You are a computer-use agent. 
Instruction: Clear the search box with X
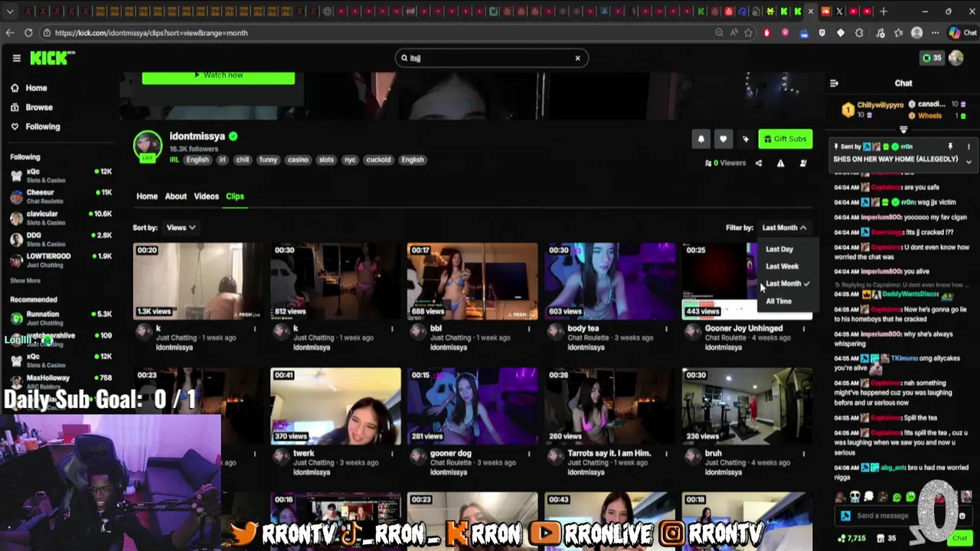[577, 58]
